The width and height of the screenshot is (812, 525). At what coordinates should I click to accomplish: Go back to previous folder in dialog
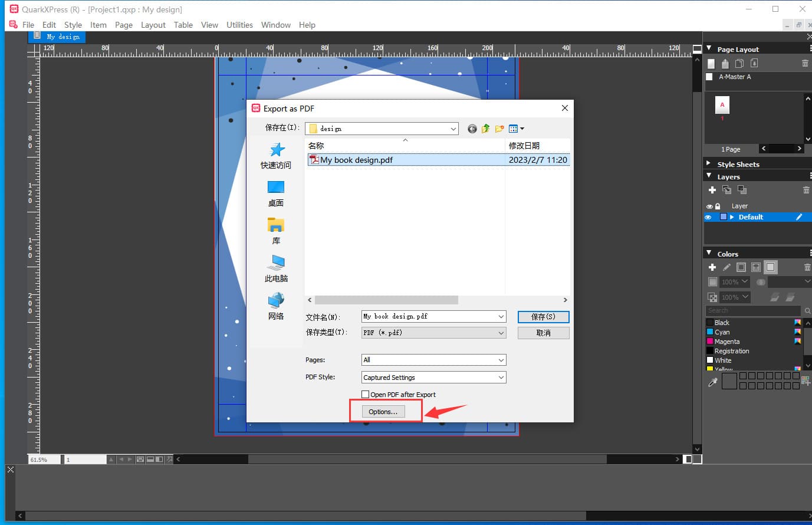click(472, 129)
